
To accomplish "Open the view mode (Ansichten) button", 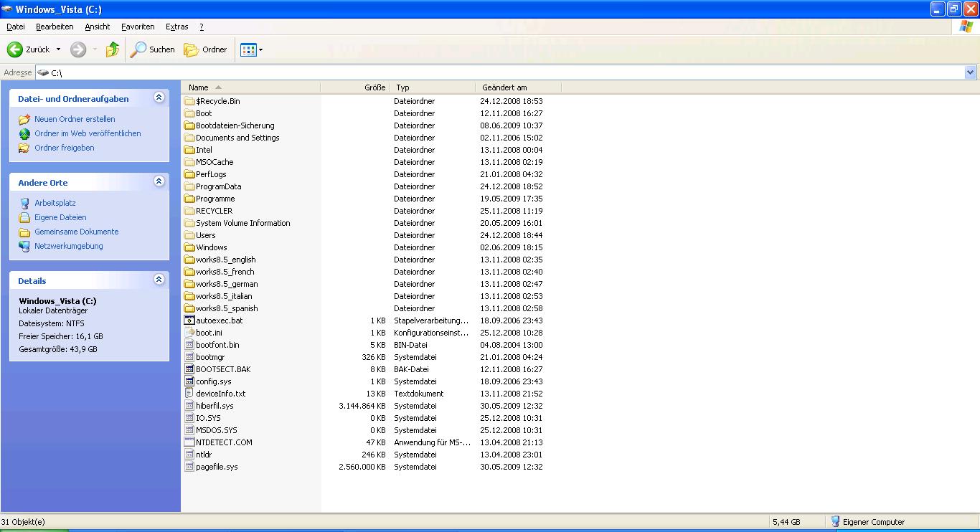I will click(248, 49).
